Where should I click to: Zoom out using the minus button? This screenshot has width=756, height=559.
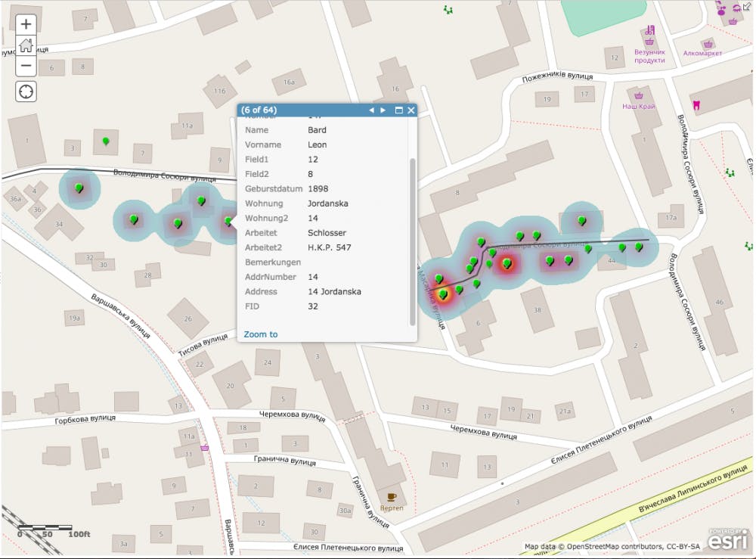click(26, 65)
